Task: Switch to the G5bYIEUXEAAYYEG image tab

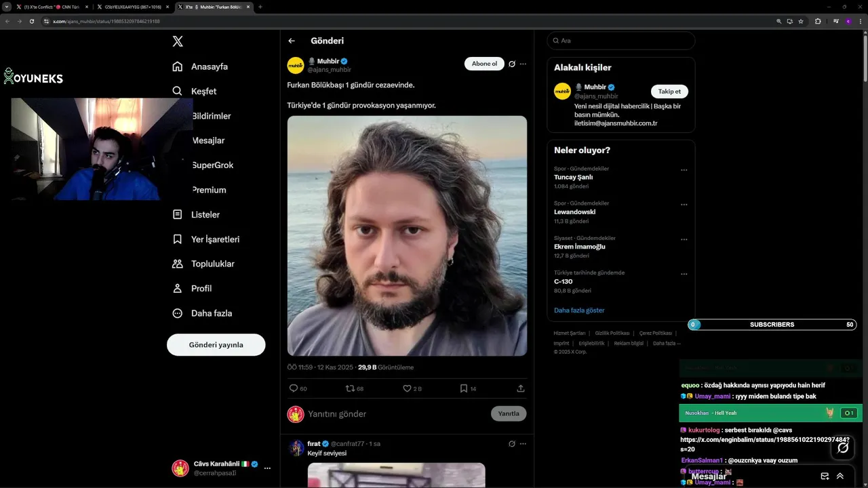Action: 133,7
